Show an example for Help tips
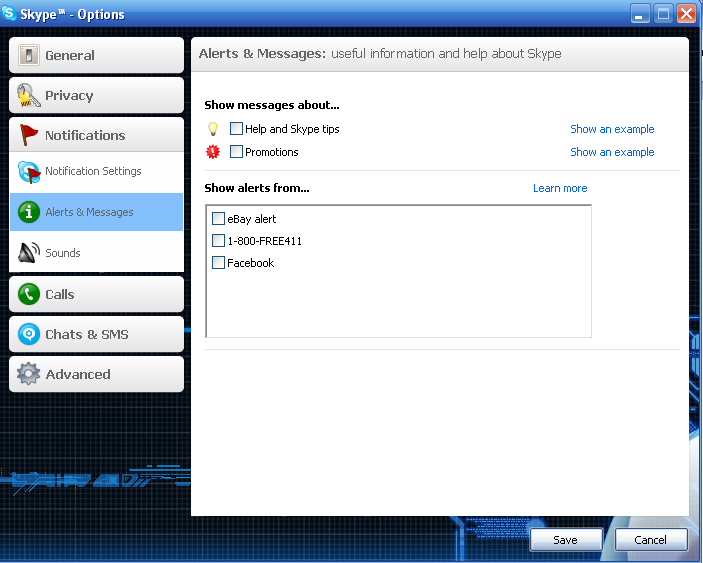 (612, 129)
